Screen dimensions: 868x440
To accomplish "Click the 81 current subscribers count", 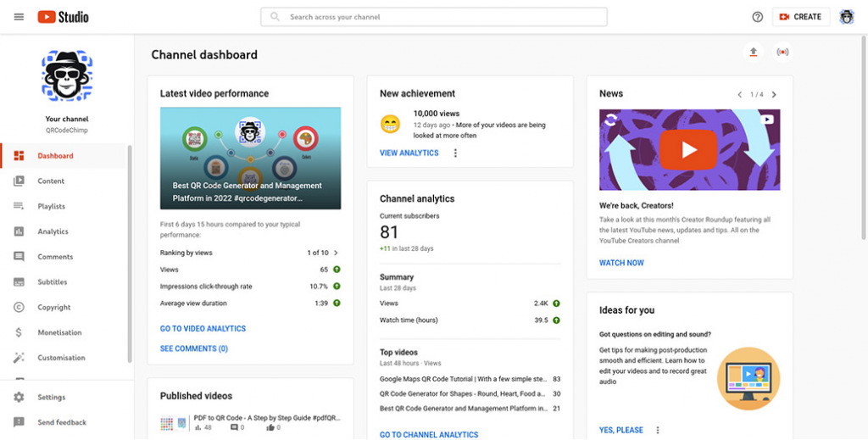I will click(x=388, y=232).
